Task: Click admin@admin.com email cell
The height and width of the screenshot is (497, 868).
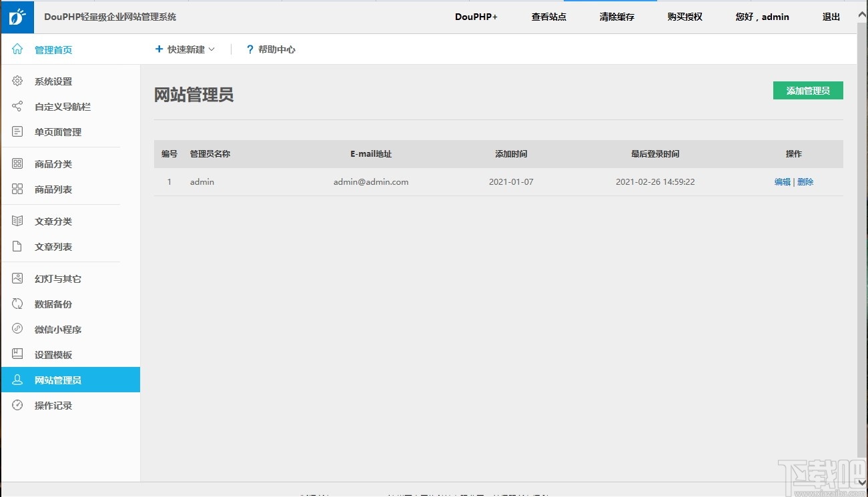Action: pyautogui.click(x=371, y=181)
